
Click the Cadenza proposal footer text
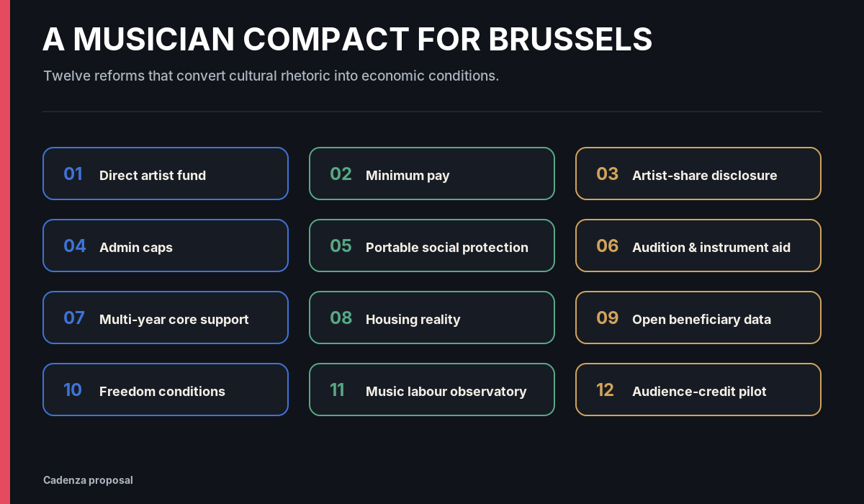coord(88,480)
